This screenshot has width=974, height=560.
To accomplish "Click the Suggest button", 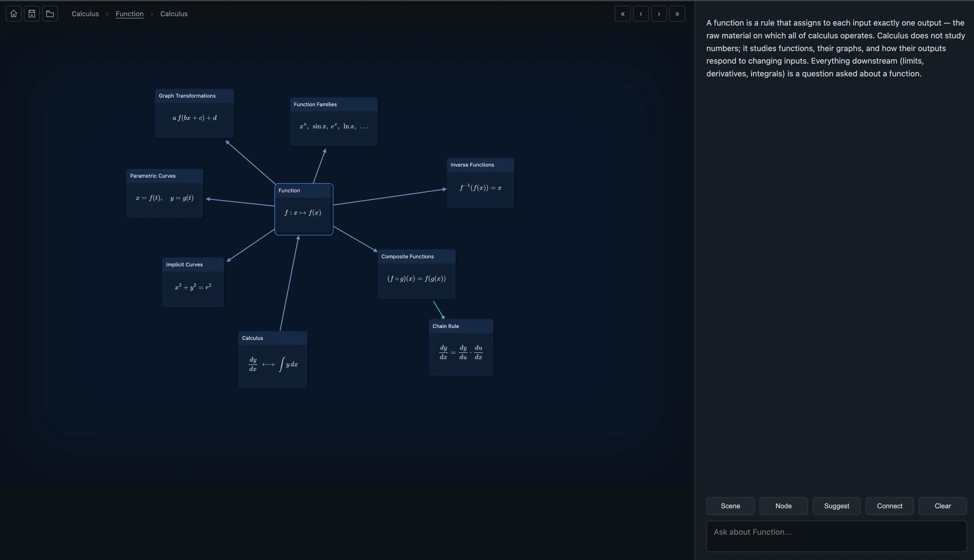I will [x=836, y=506].
